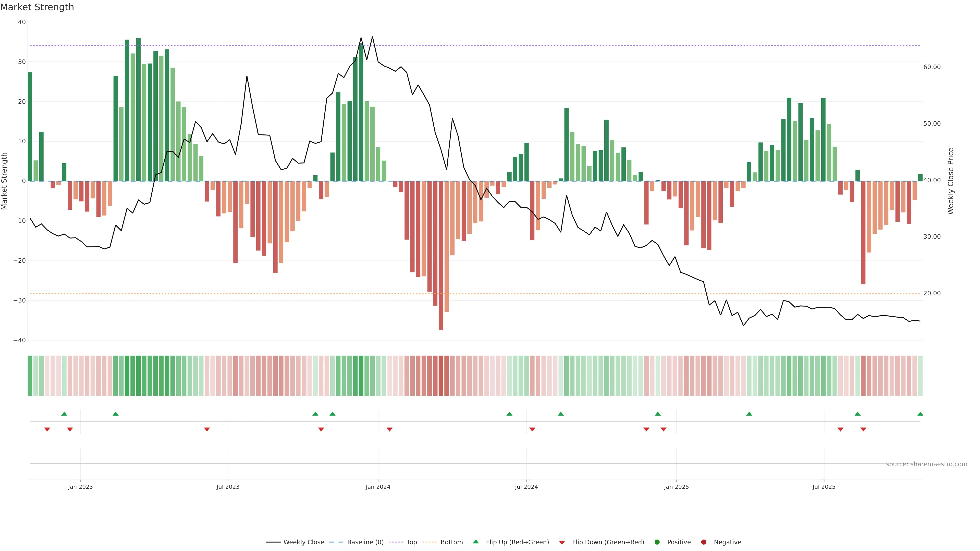Click the Weekly Close Price axis title
Viewport: 980px width, 551px height.
coord(951,181)
